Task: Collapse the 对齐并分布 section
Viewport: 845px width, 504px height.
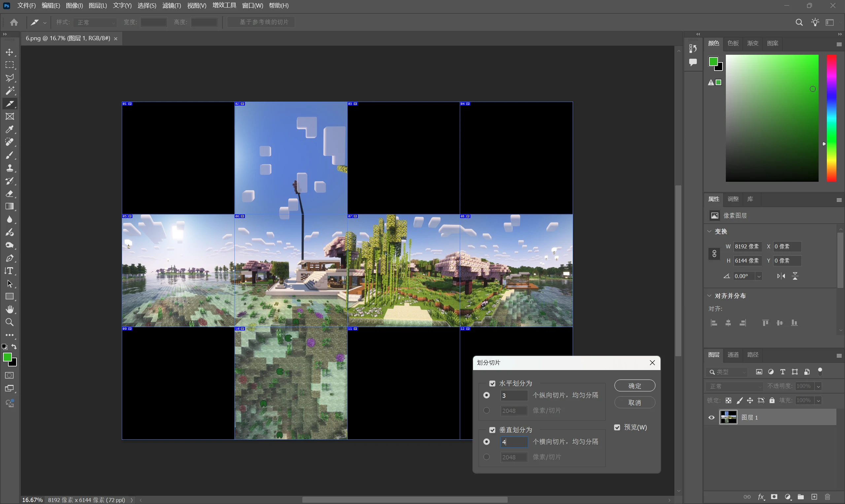Action: tap(709, 296)
